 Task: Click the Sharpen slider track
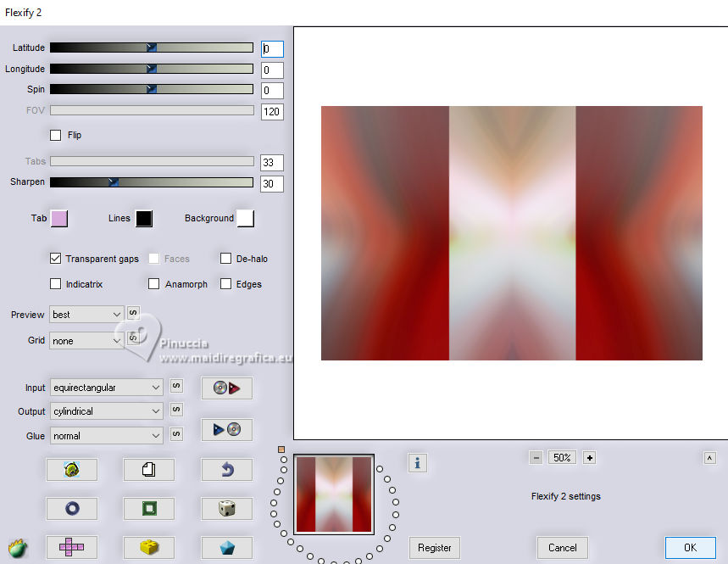click(x=152, y=182)
